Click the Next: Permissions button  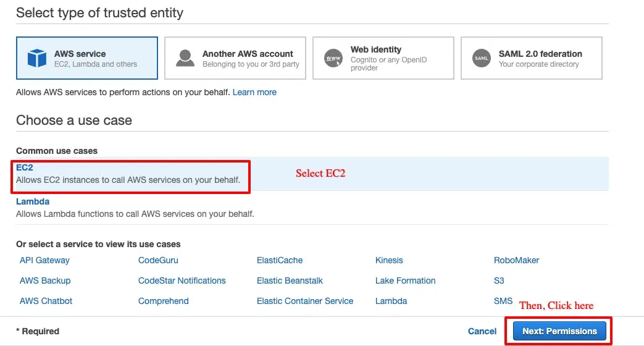(559, 331)
